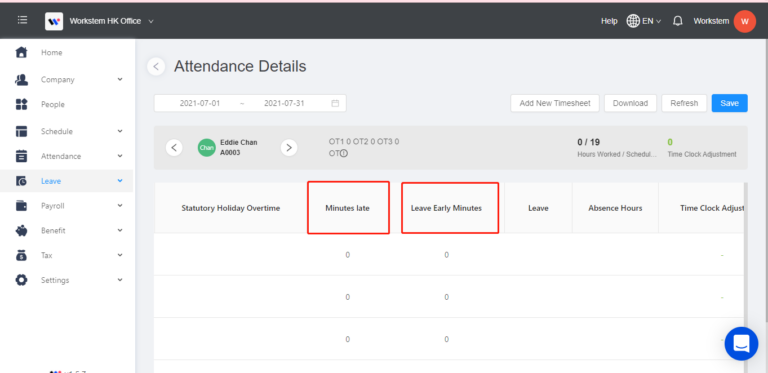Expand the Tax menu chevron
Viewport: 768px width, 373px height.
point(120,255)
